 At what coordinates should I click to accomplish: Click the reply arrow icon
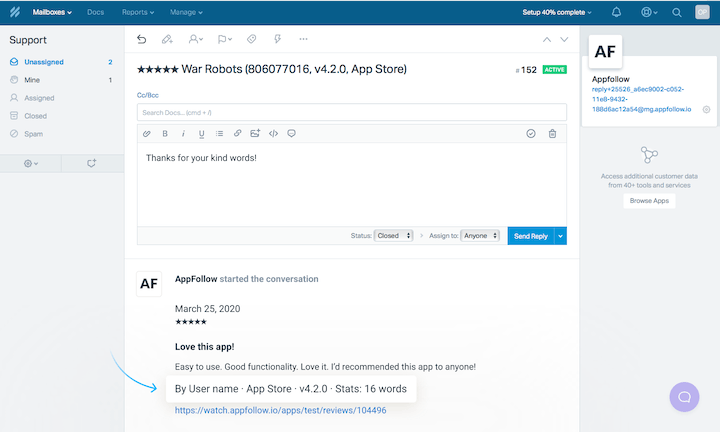(141, 39)
